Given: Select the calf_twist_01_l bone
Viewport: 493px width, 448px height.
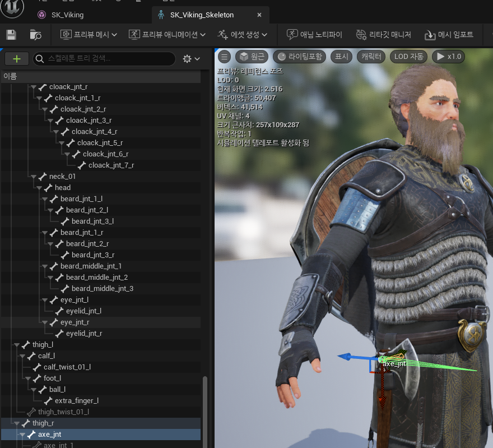Looking at the screenshot, I should coord(67,367).
